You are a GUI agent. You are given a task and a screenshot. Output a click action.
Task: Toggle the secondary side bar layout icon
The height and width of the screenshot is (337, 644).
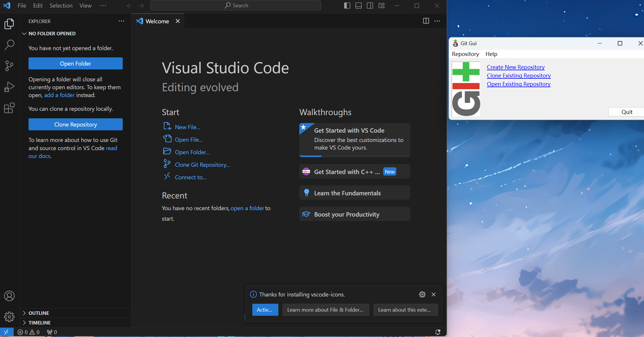370,6
